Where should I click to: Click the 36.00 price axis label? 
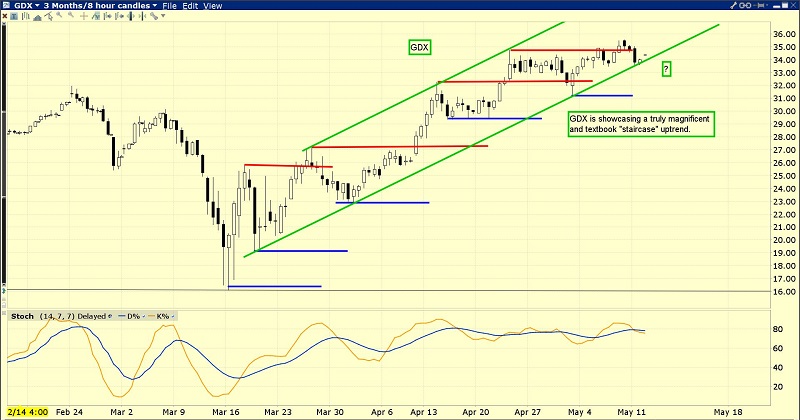(x=784, y=34)
